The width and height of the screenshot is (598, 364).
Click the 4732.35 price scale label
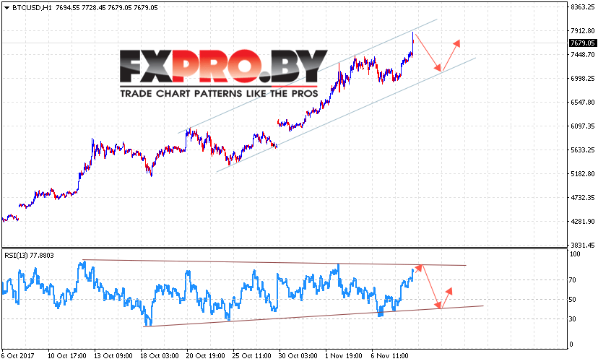[x=582, y=198]
